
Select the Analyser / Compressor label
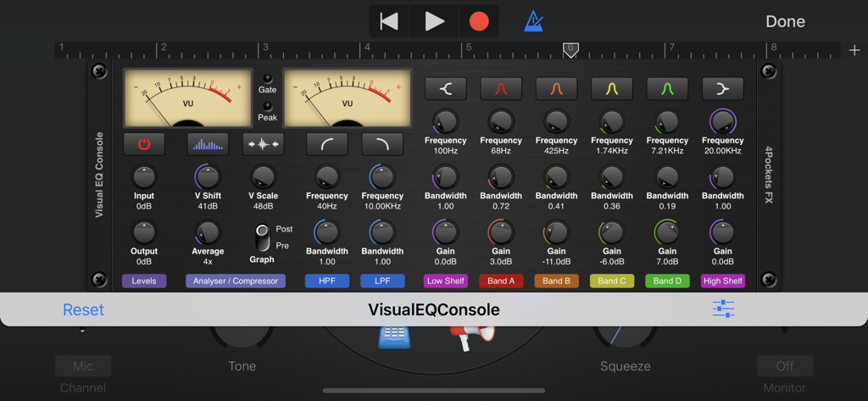click(236, 281)
